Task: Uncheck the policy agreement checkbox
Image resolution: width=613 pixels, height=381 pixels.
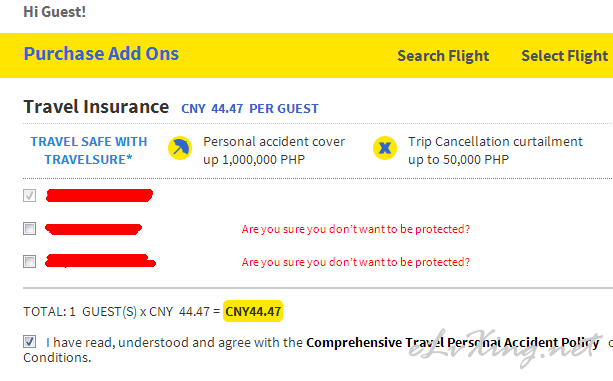Action: [29, 342]
